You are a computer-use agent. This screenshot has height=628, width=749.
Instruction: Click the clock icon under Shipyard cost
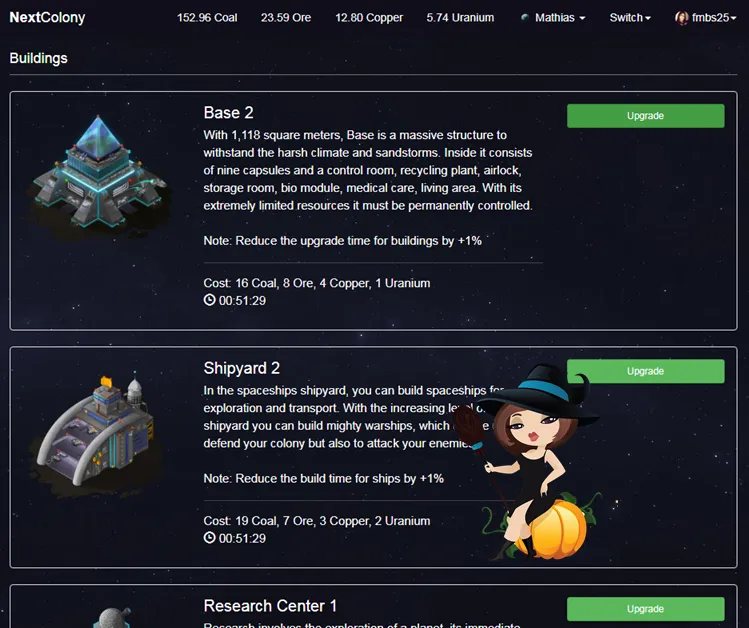click(209, 538)
